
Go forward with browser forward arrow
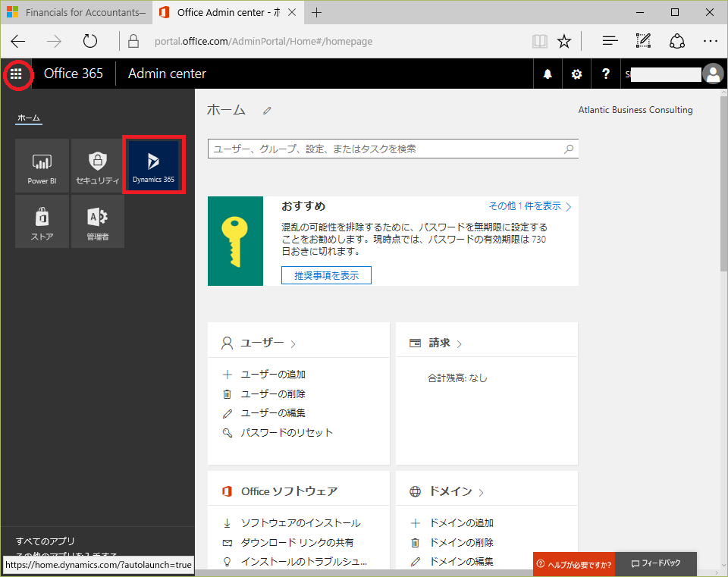54,41
